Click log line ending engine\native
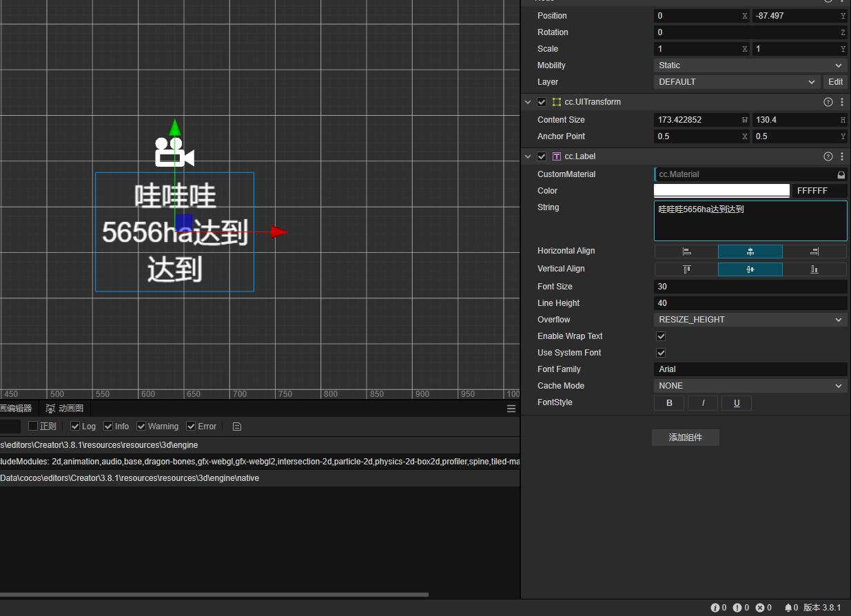This screenshot has height=616, width=851. 260,478
